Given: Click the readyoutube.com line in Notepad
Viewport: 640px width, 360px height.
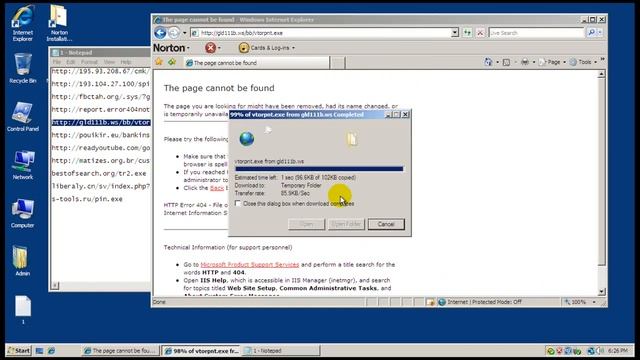Looking at the screenshot, I should [101, 148].
